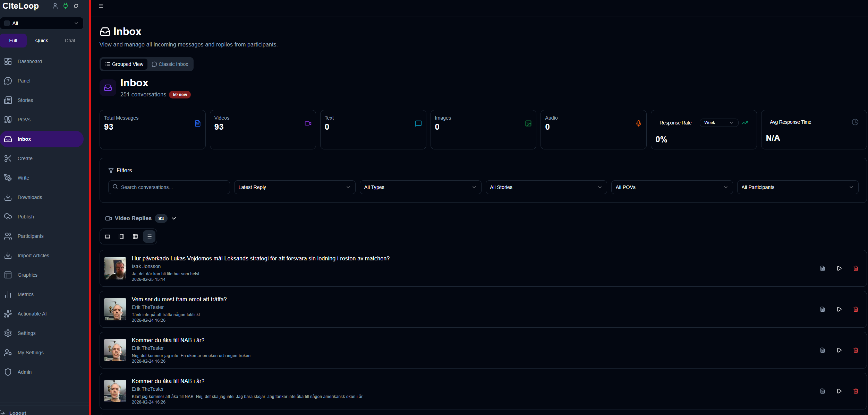Click the user profile icon beside CiteLoop logo

(55, 6)
